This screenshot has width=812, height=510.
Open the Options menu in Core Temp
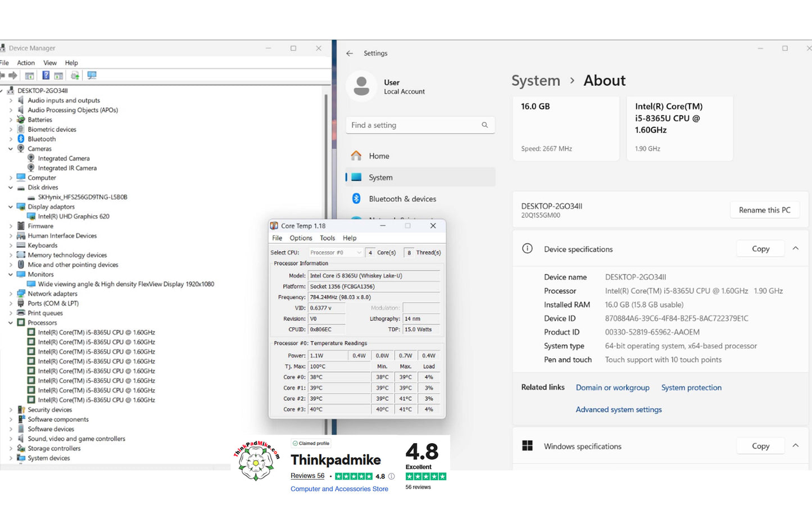tap(301, 238)
